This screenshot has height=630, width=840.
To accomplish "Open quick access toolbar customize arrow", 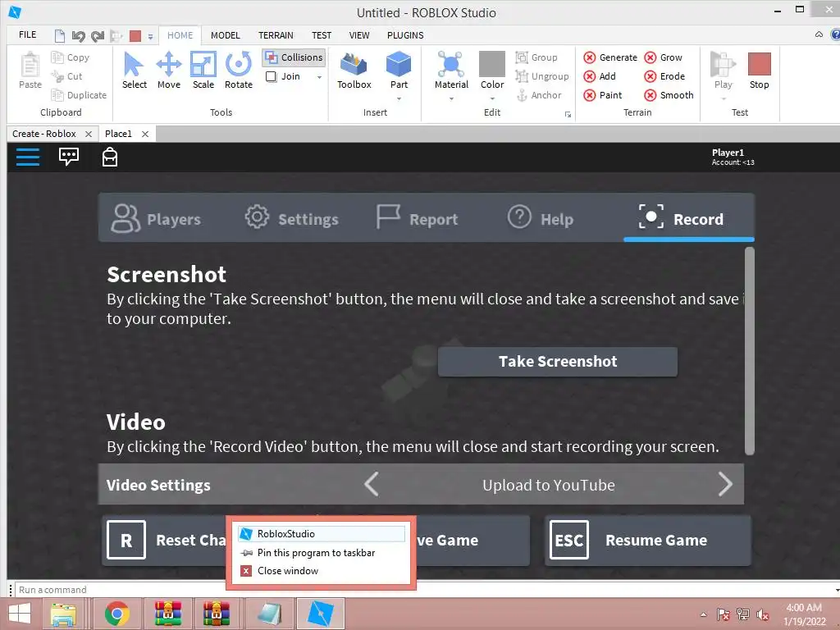I will (151, 36).
